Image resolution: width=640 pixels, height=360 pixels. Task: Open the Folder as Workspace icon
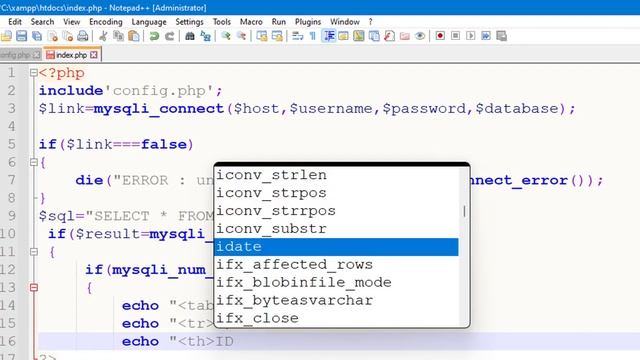pos(404,36)
